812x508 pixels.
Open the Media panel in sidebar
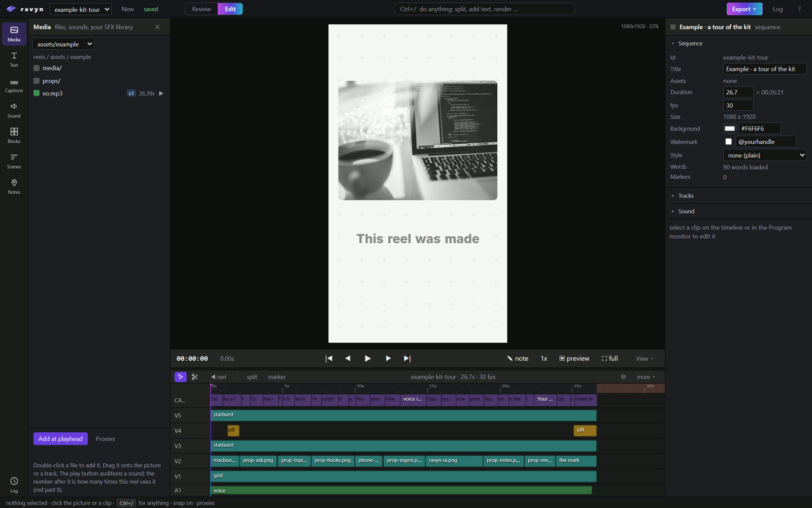14,34
